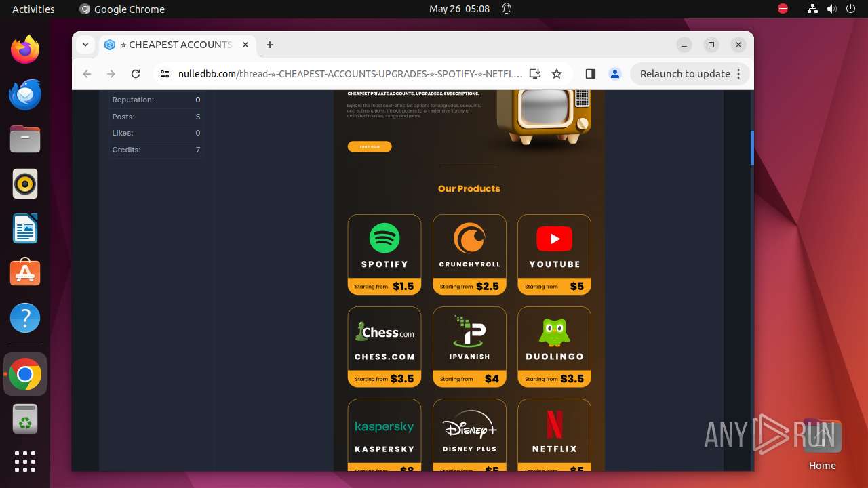Image resolution: width=868 pixels, height=488 pixels.
Task: Select the Chess.com product card
Action: [x=384, y=347]
